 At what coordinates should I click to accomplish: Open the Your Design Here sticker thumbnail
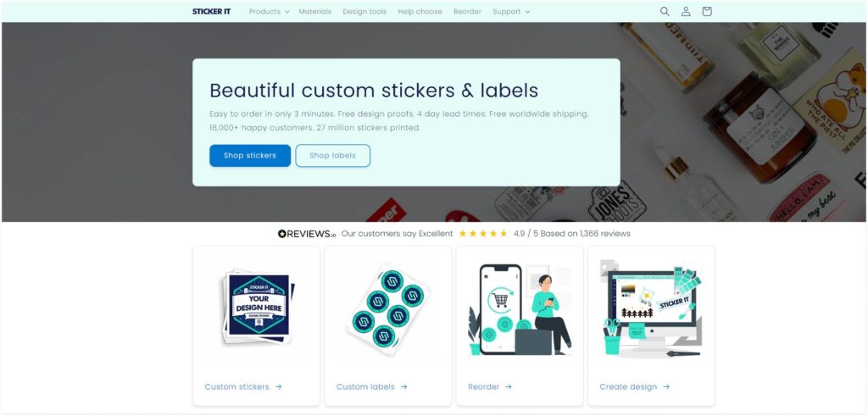coord(258,308)
